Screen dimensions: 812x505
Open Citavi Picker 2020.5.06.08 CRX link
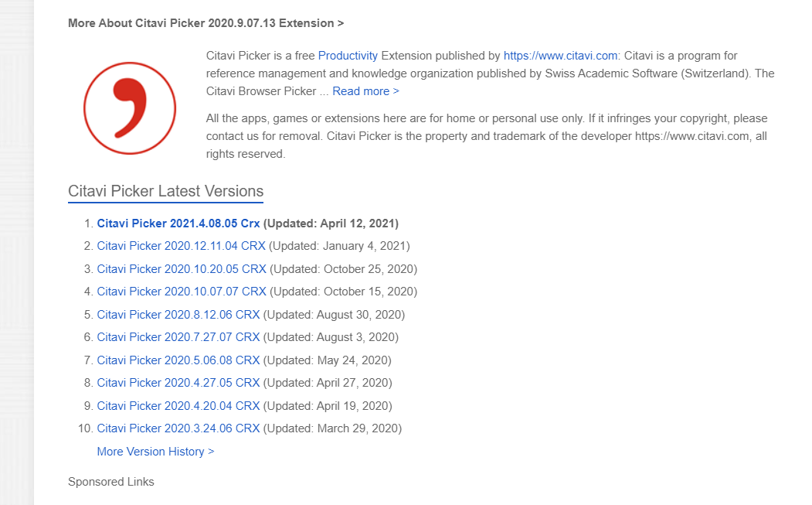coord(178,360)
